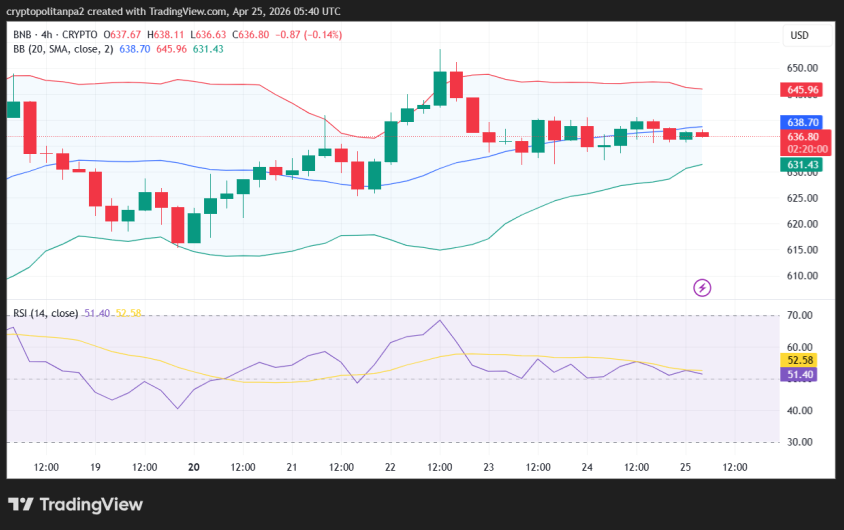This screenshot has width=844, height=530.
Task: Click date marker 20 on time axis
Action: click(x=194, y=467)
